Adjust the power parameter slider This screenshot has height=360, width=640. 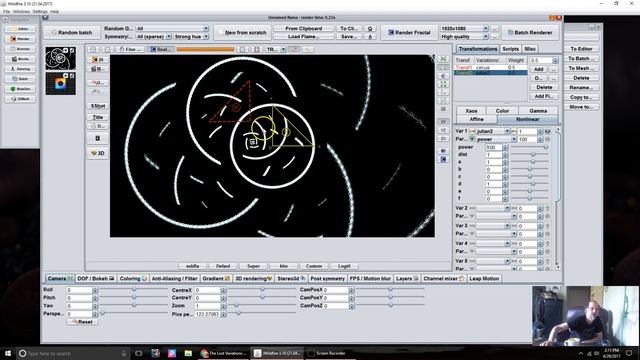[x=529, y=147]
